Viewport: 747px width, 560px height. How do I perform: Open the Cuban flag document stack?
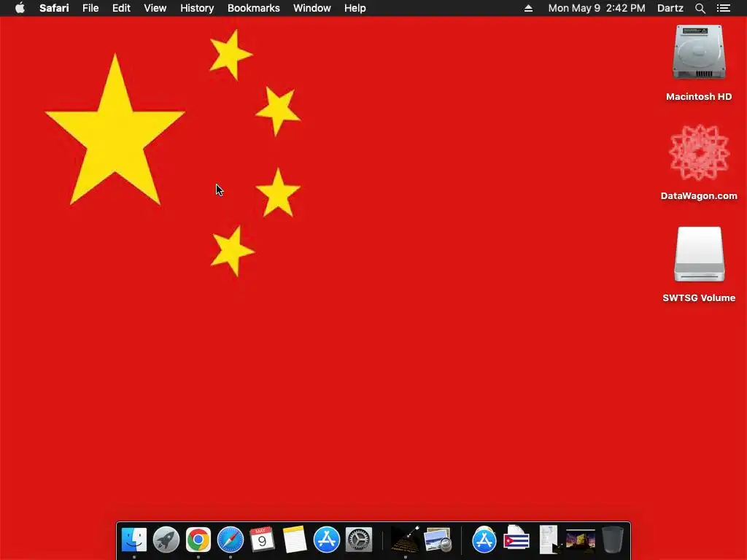pos(516,540)
